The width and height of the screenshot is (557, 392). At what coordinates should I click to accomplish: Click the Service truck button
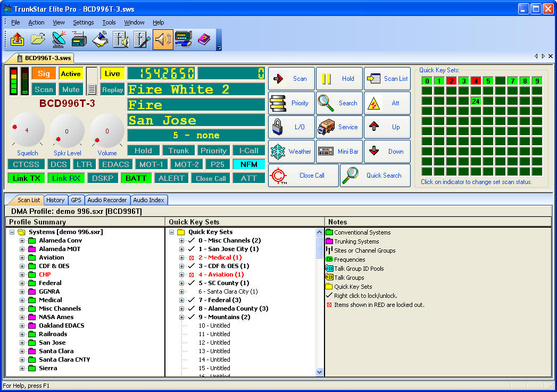[x=339, y=127]
